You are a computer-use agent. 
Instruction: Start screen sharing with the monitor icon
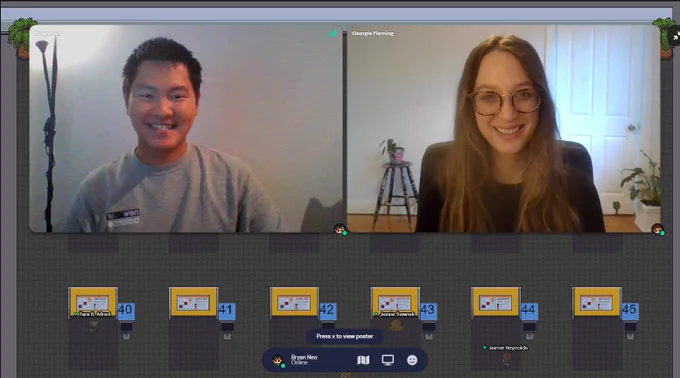[x=388, y=360]
